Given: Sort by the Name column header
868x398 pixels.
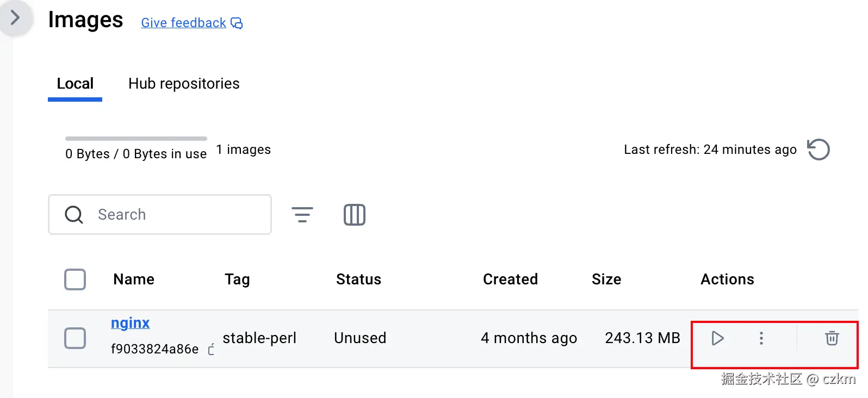Looking at the screenshot, I should (x=134, y=279).
